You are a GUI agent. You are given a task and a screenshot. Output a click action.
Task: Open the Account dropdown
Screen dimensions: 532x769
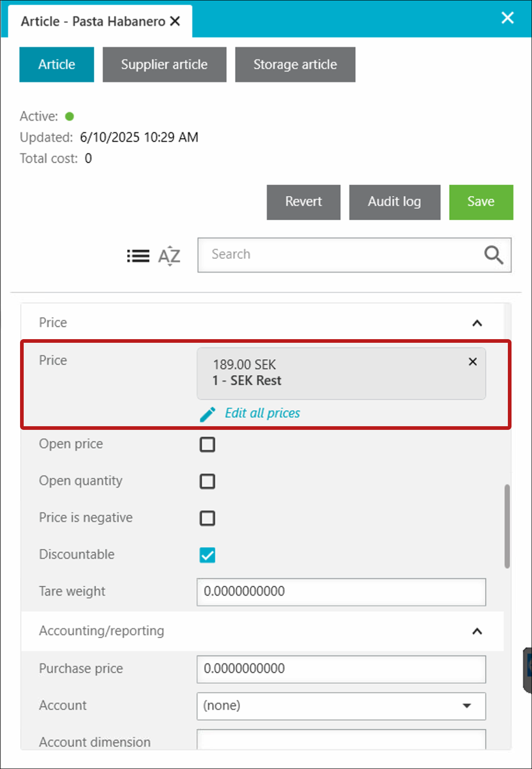coord(341,706)
